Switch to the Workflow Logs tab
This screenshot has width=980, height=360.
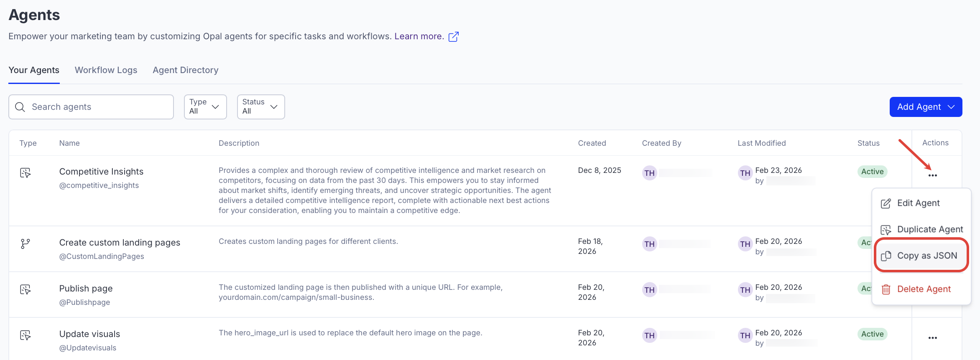click(106, 70)
